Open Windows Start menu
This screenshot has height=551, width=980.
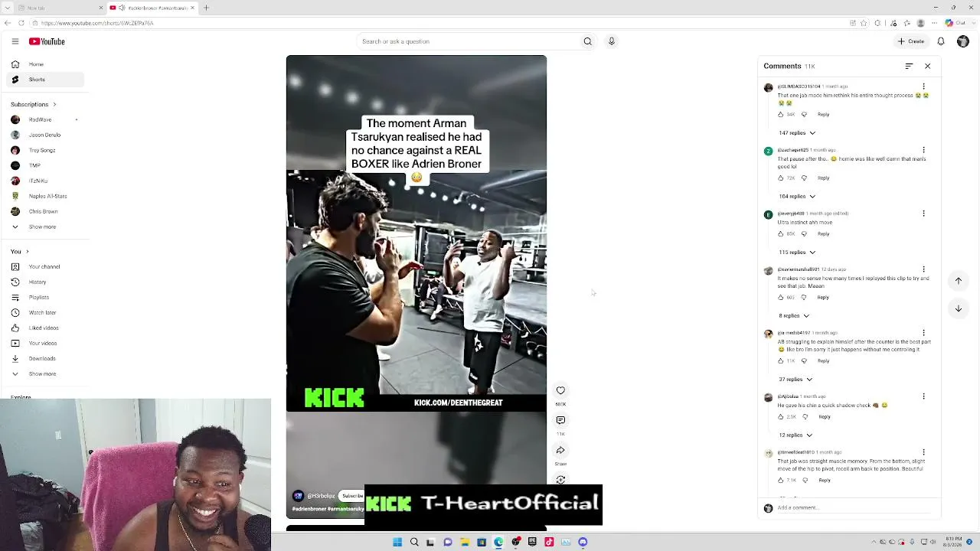(397, 543)
